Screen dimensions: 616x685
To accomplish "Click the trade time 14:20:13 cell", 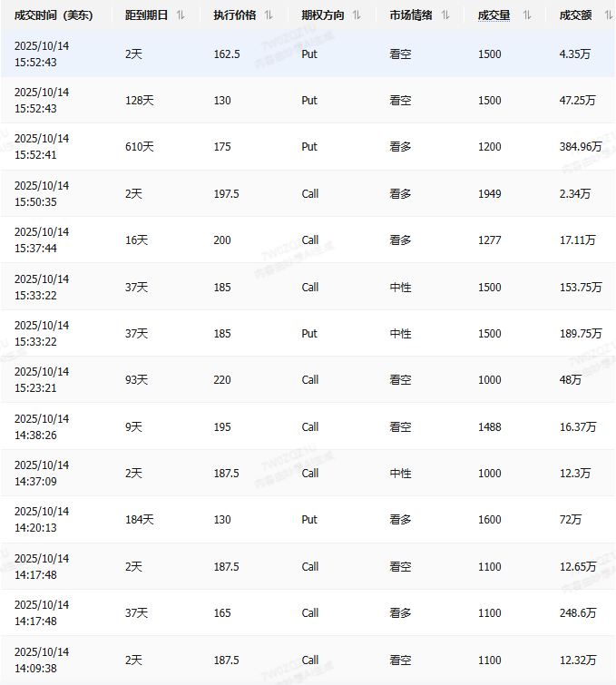I will pyautogui.click(x=42, y=520).
